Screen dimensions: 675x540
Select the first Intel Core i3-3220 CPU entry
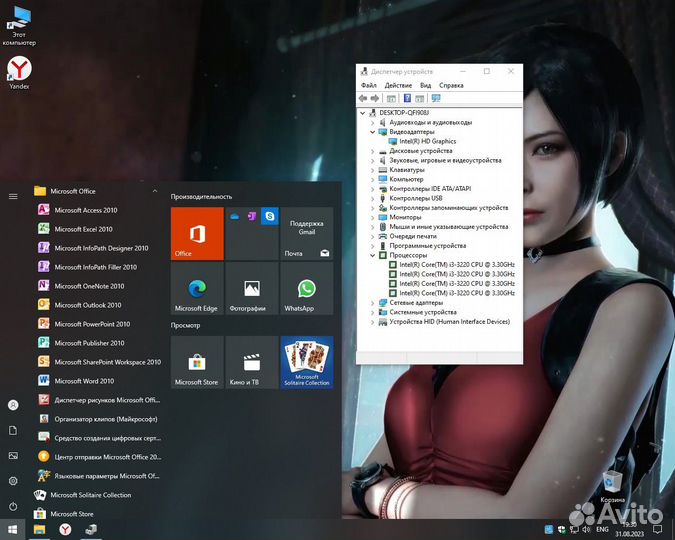(x=456, y=264)
